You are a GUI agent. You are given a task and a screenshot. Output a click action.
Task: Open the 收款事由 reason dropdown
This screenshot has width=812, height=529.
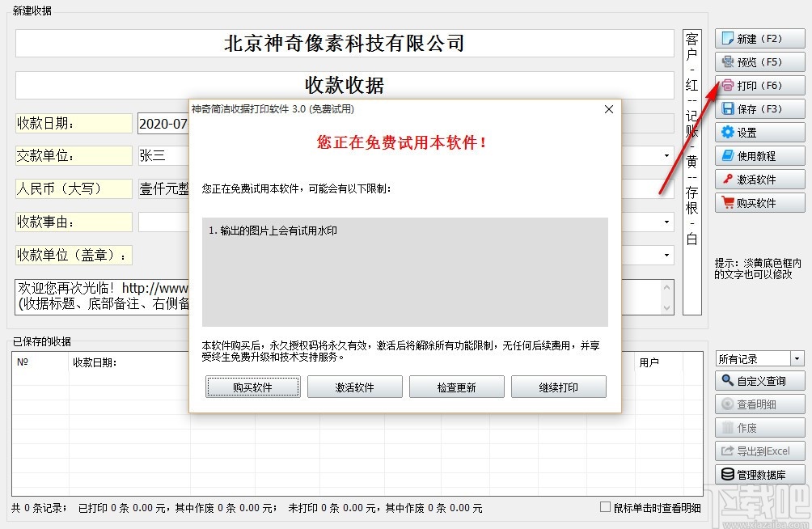coord(668,222)
